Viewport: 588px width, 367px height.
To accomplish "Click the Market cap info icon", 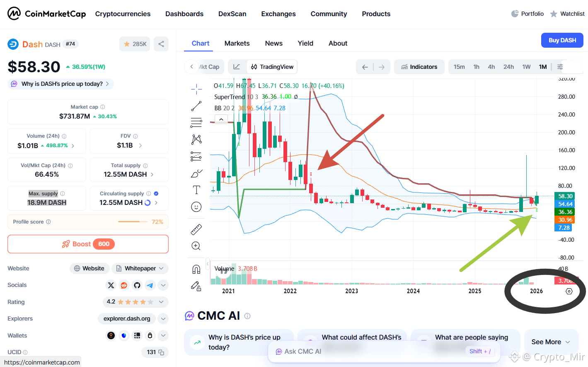I will (103, 107).
